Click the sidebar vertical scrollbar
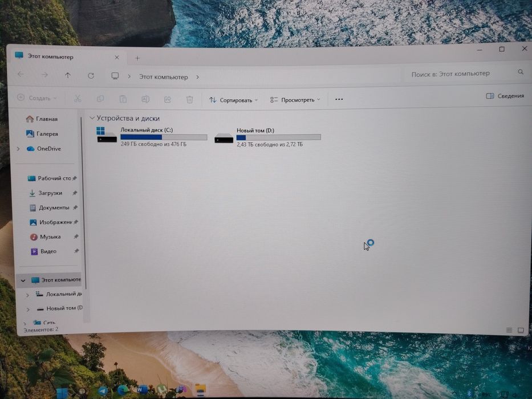The width and height of the screenshot is (532, 399). point(83,203)
